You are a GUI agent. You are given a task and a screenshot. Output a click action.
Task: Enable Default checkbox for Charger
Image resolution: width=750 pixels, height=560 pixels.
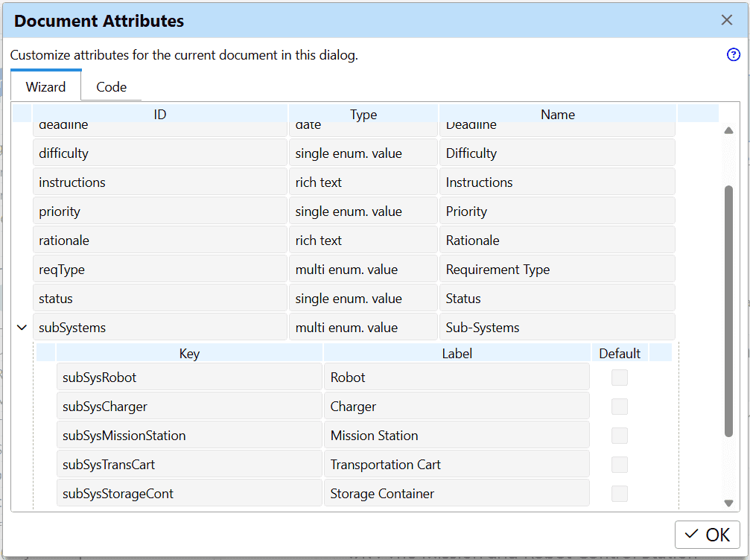click(619, 407)
